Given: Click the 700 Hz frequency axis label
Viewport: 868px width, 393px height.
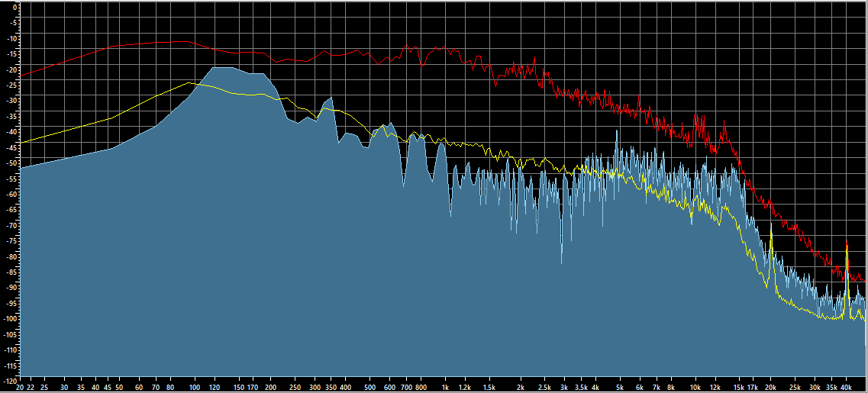Looking at the screenshot, I should click(x=407, y=388).
